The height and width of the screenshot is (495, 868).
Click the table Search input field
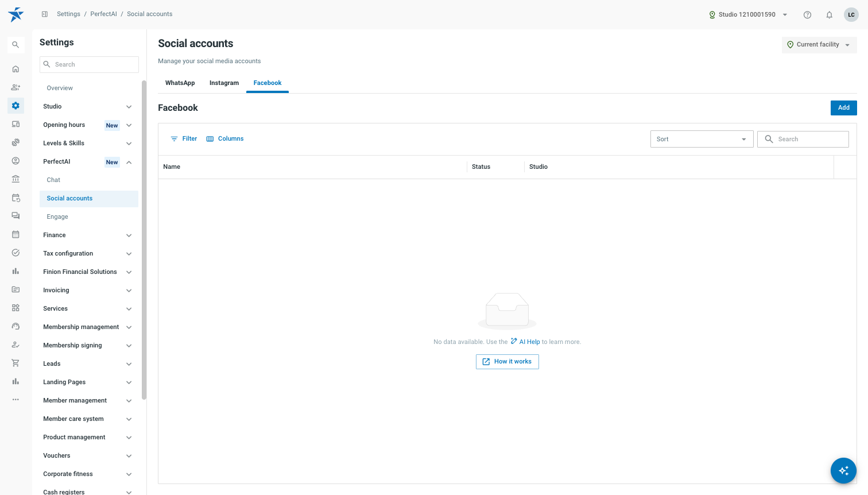coord(803,139)
